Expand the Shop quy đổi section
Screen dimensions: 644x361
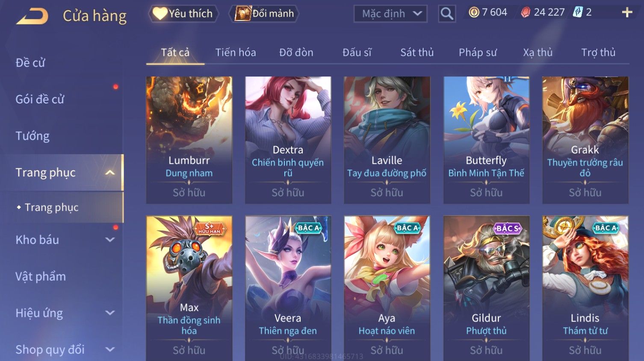point(110,349)
